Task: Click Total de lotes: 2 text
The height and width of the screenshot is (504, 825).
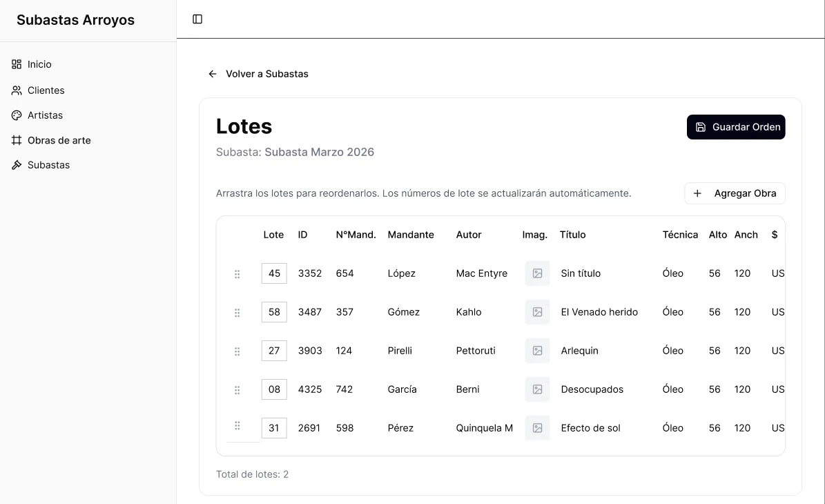Action: [x=252, y=474]
